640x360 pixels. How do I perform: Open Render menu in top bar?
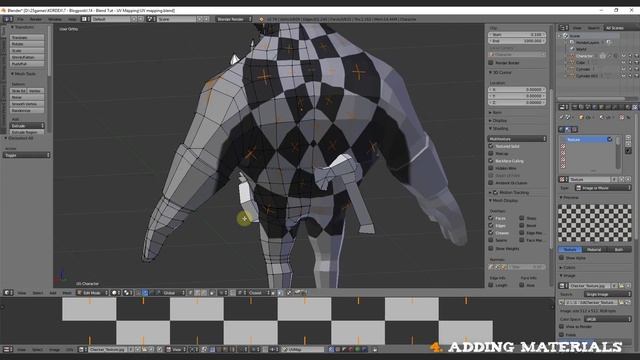[36, 19]
